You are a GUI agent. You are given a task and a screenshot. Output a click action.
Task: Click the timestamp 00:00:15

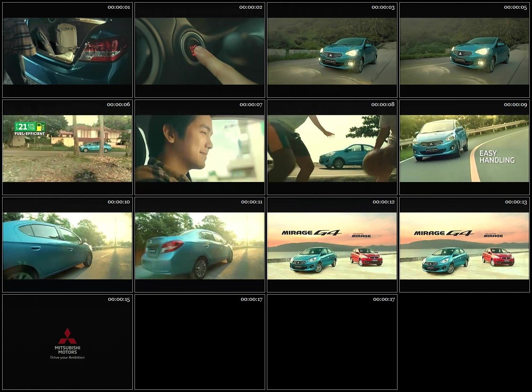(x=119, y=299)
